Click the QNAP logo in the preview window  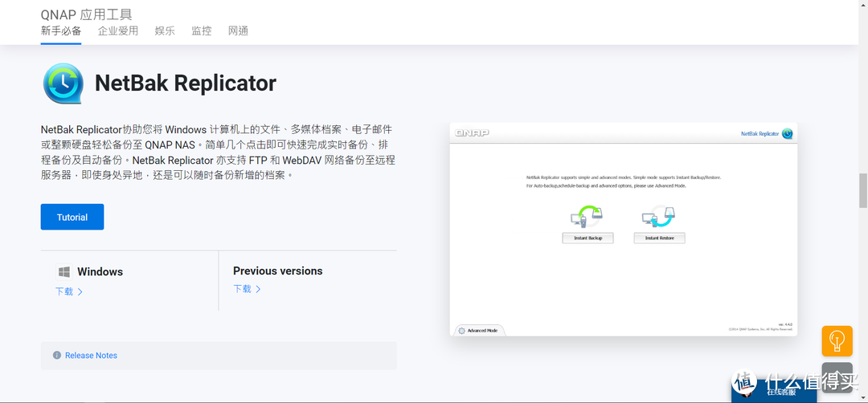pyautogui.click(x=472, y=133)
